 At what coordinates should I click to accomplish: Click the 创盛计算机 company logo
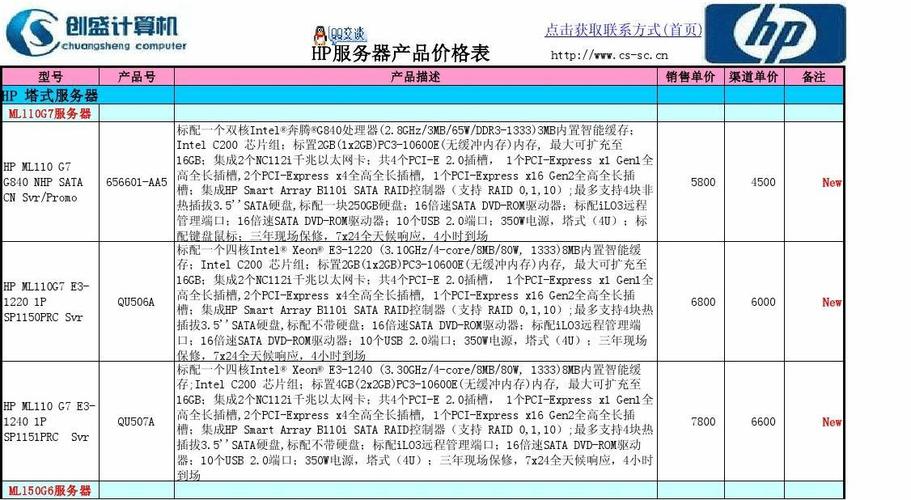[x=96, y=31]
